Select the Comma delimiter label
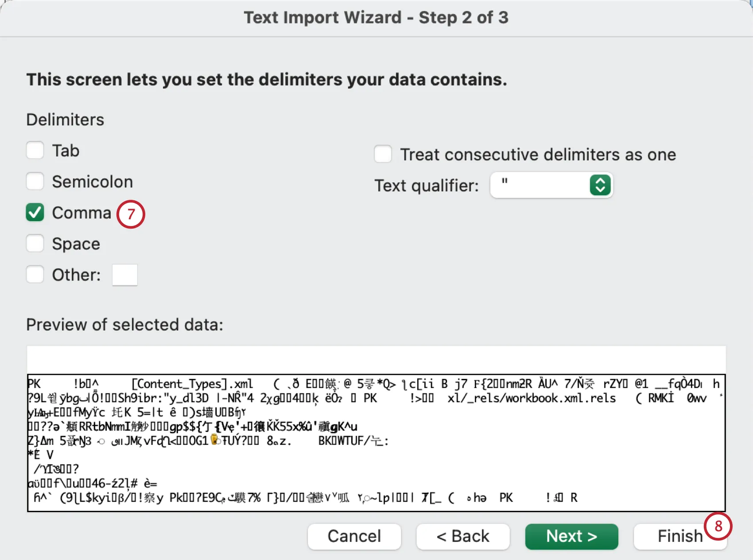Screen dimensions: 753x560 (x=82, y=213)
